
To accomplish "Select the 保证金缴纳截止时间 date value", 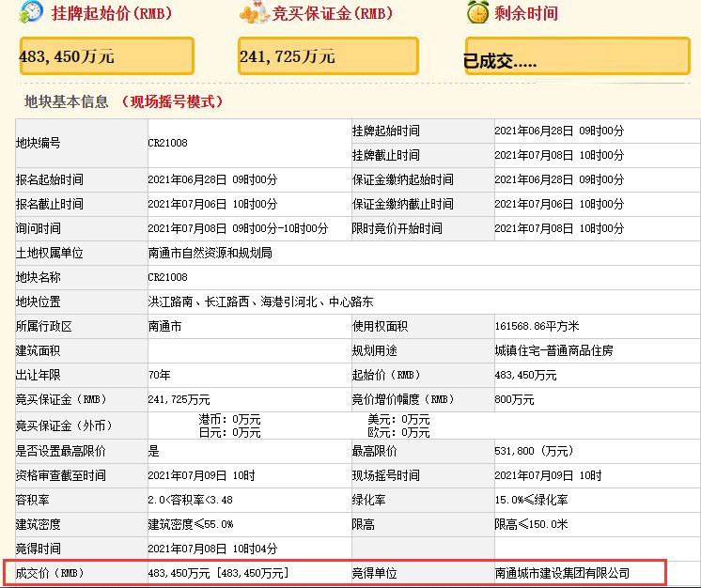I will click(x=559, y=204).
